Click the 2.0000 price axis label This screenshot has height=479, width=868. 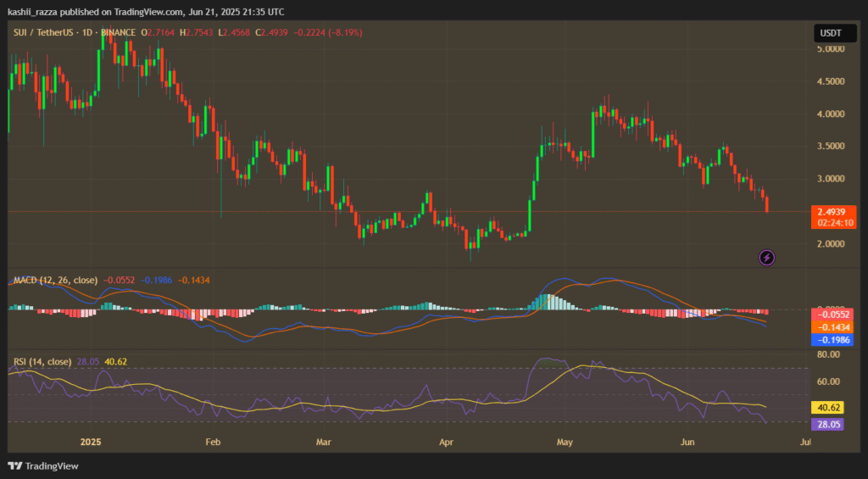[x=831, y=243]
